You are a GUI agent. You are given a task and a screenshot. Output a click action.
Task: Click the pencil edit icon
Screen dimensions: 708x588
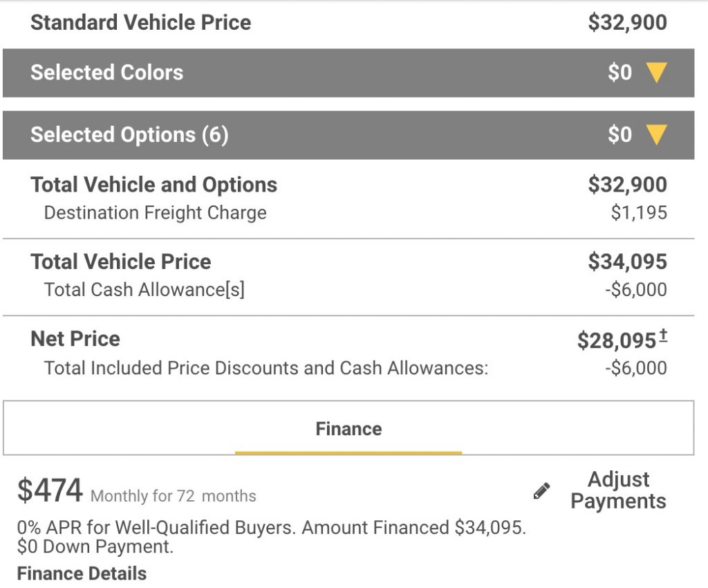click(541, 491)
